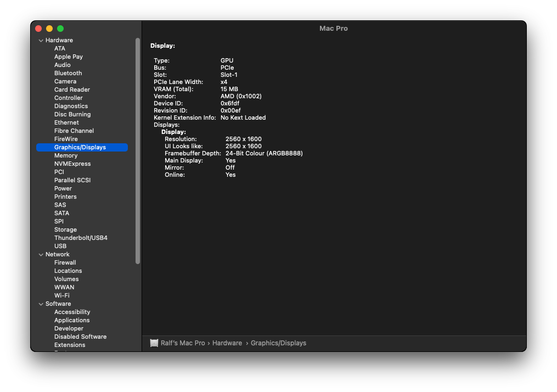Open Wi-Fi information
This screenshot has height=392, width=557.
(62, 295)
